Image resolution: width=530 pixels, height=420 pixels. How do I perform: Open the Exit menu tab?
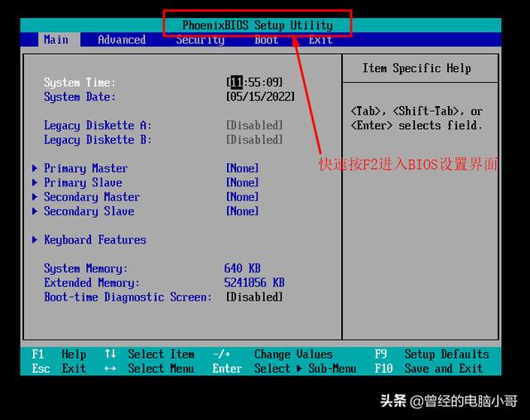(x=320, y=40)
